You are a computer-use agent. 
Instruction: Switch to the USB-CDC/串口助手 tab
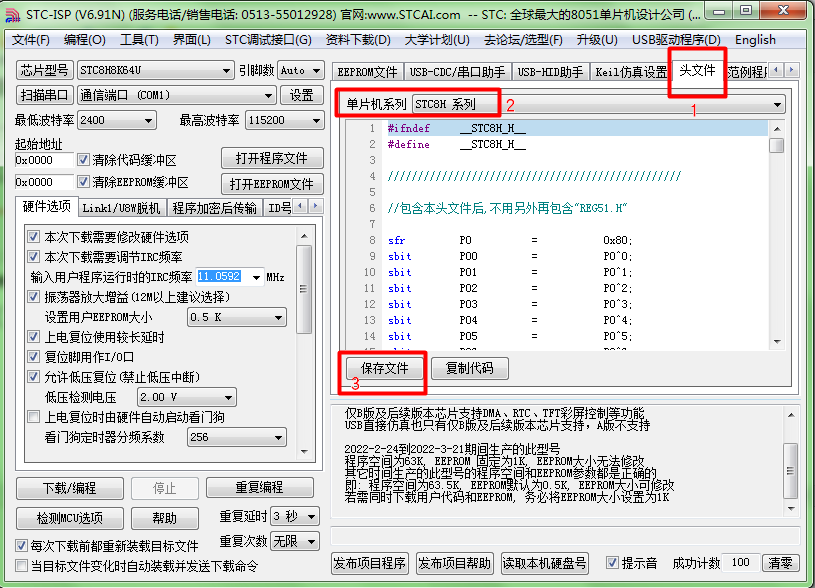tap(457, 72)
